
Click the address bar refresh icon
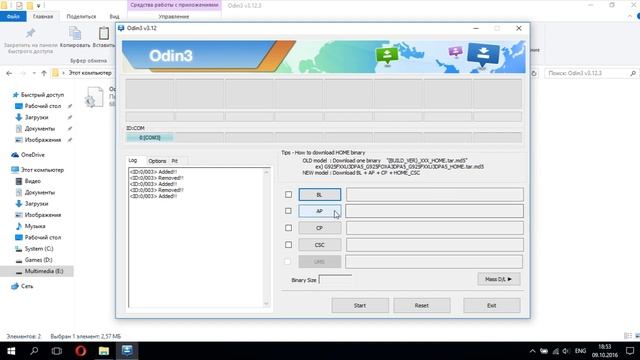tap(534, 73)
